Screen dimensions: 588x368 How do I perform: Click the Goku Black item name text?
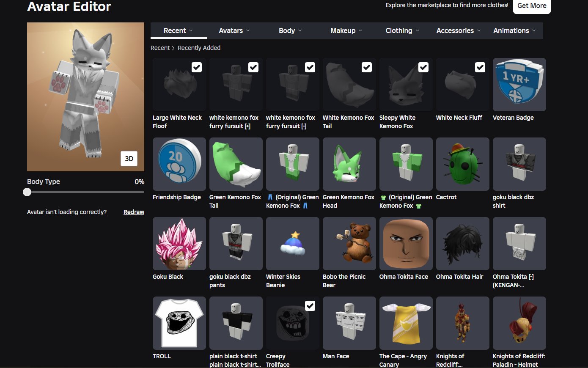coord(168,277)
